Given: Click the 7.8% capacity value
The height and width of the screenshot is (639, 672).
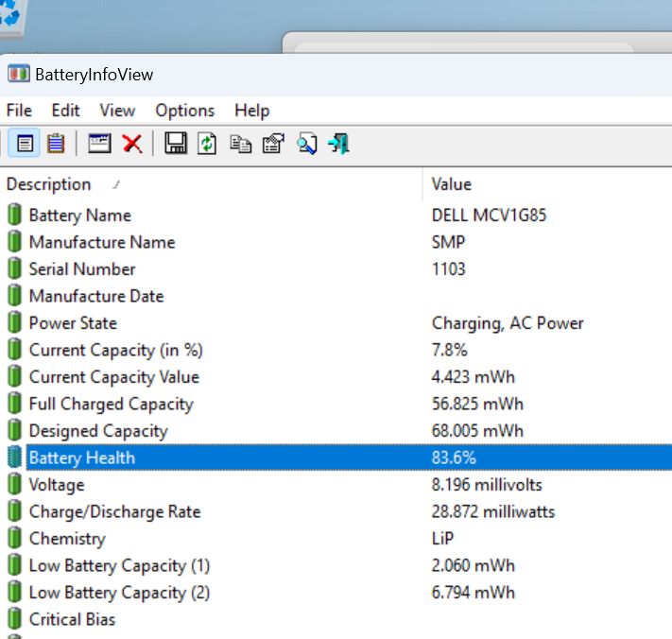Looking at the screenshot, I should (449, 350).
